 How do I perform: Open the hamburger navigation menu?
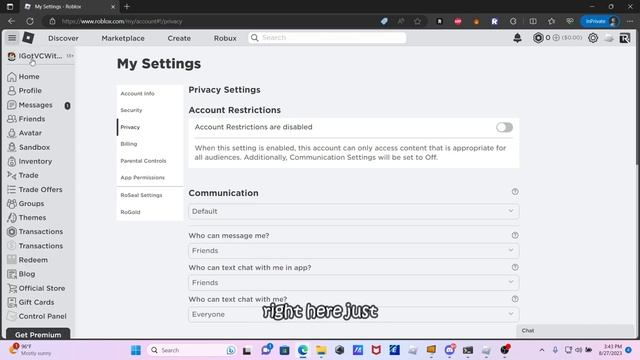(x=12, y=38)
